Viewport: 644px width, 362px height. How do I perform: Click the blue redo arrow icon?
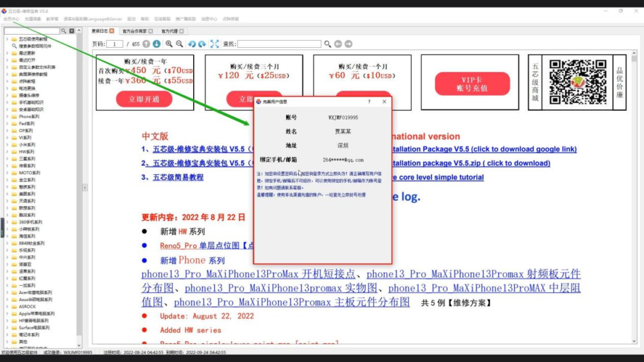tap(202, 44)
